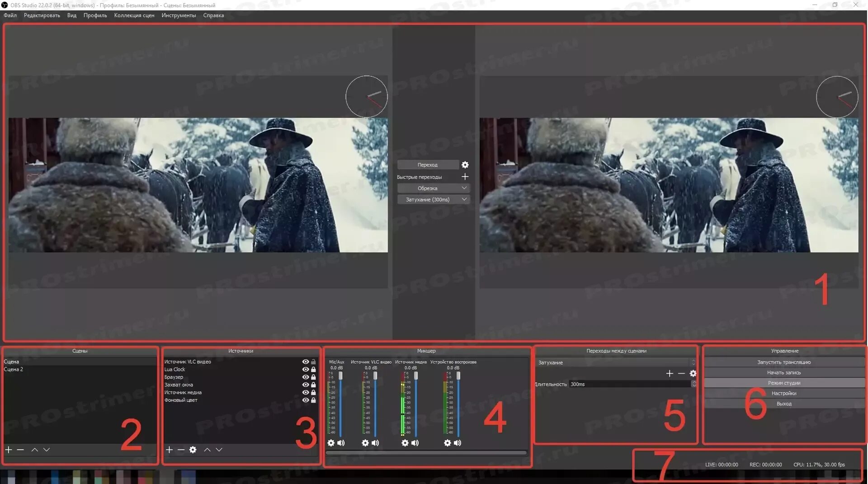The height and width of the screenshot is (484, 868).
Task: Adjust the Mic/Aux volume slider
Action: coord(340,404)
